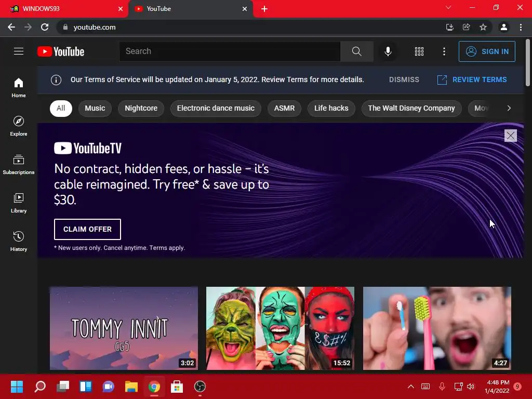Screen dimensions: 532x399
Task: Filter by The Walt Disney Company chip
Action: point(411,108)
